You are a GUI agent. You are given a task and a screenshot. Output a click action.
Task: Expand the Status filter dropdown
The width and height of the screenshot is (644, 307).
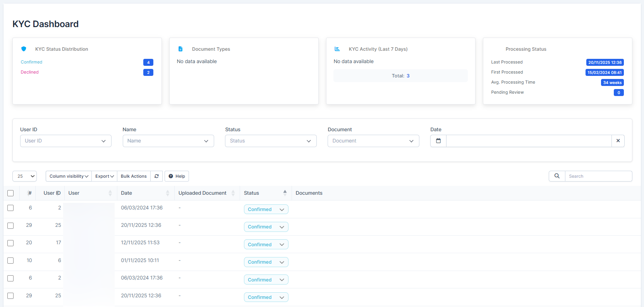[x=271, y=141]
